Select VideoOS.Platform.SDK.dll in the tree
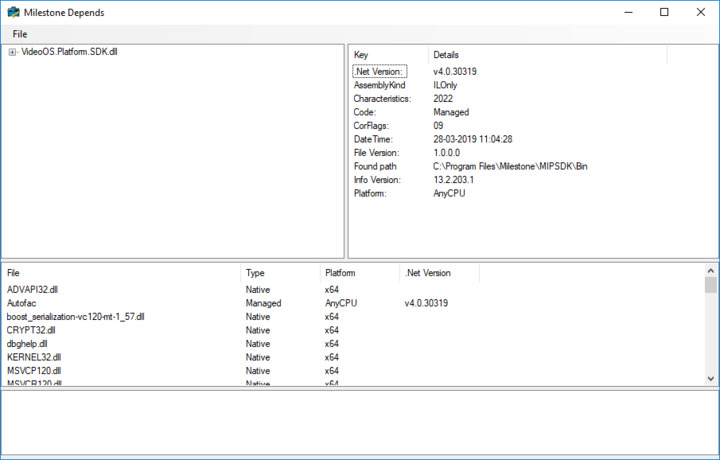Screen dimensions: 720x460 coord(69,52)
